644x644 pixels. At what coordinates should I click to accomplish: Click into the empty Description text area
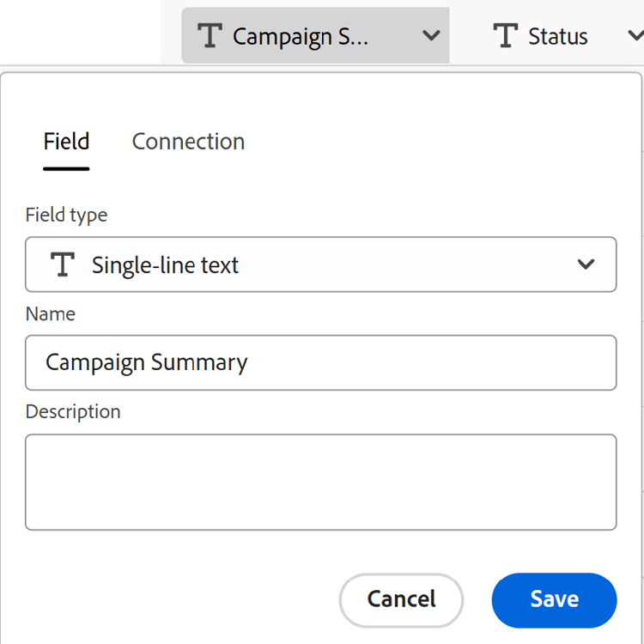320,482
